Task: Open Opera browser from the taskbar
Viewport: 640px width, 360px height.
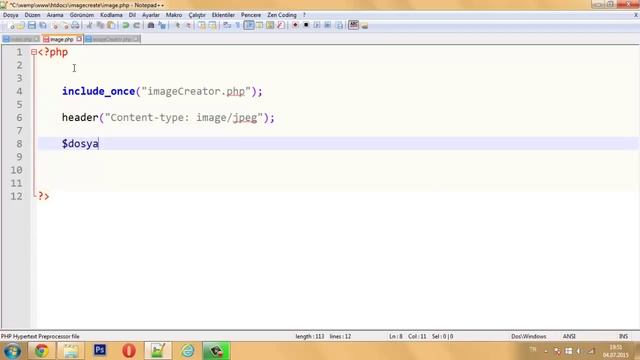Action: 129,351
